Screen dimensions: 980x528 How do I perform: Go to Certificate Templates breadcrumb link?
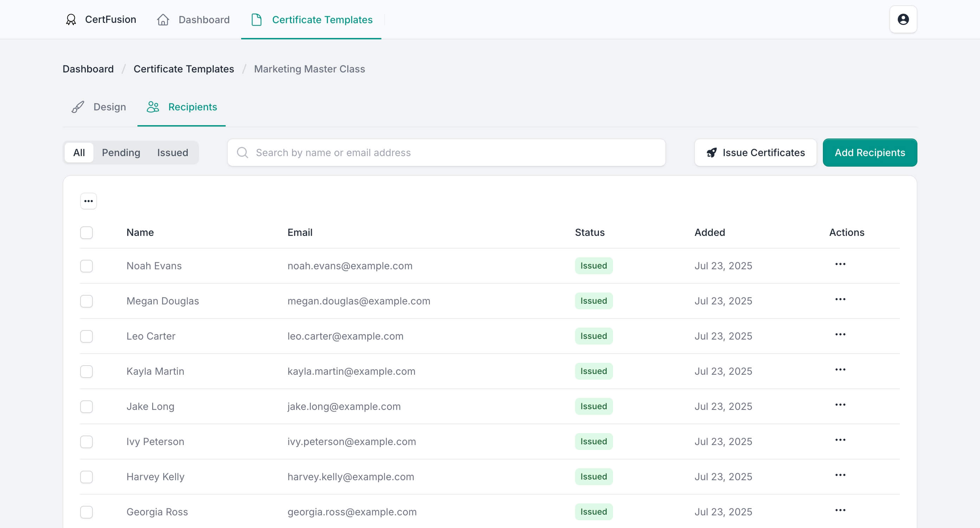coord(184,69)
